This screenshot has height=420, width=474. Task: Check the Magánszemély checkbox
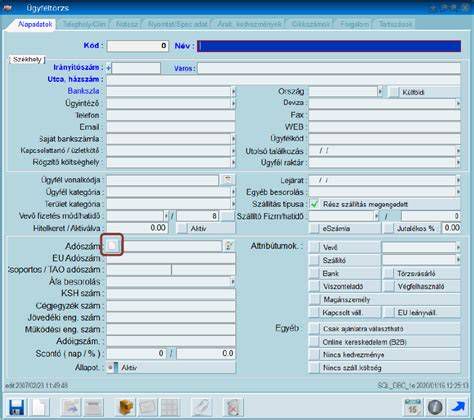click(314, 299)
